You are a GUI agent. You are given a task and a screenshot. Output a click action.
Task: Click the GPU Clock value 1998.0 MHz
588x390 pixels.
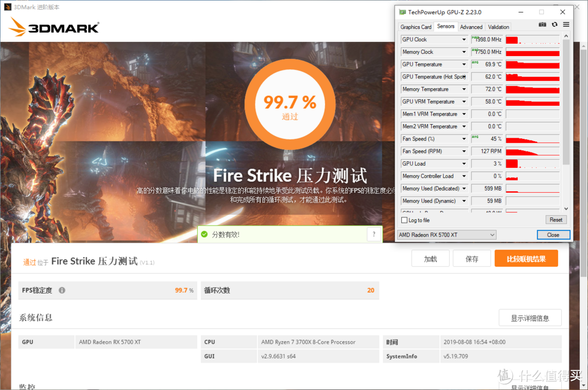click(x=487, y=39)
